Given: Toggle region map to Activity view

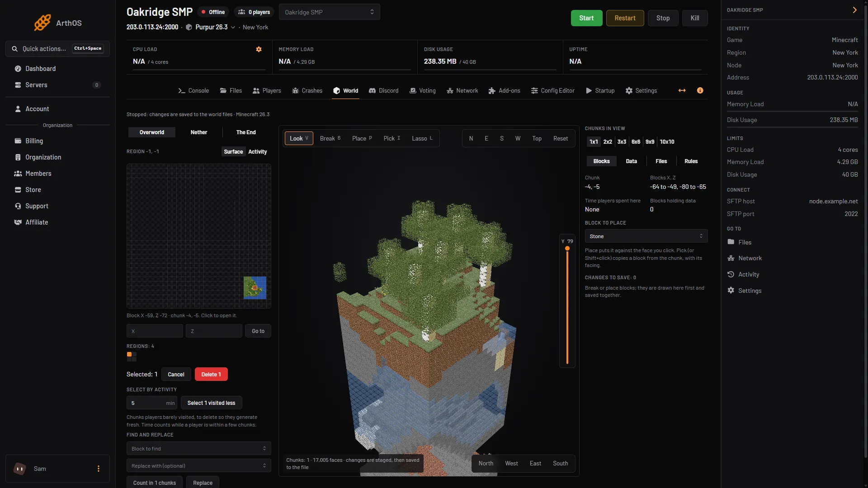Looking at the screenshot, I should click(x=257, y=152).
